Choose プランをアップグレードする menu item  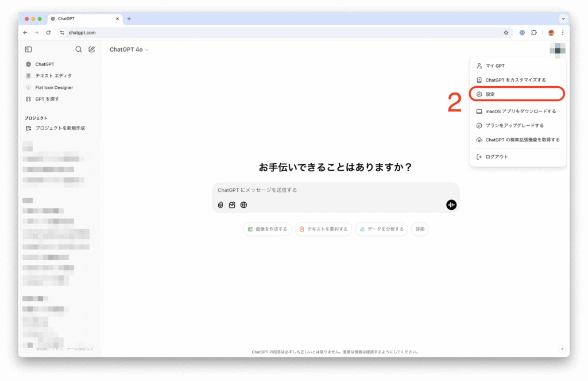point(517,126)
